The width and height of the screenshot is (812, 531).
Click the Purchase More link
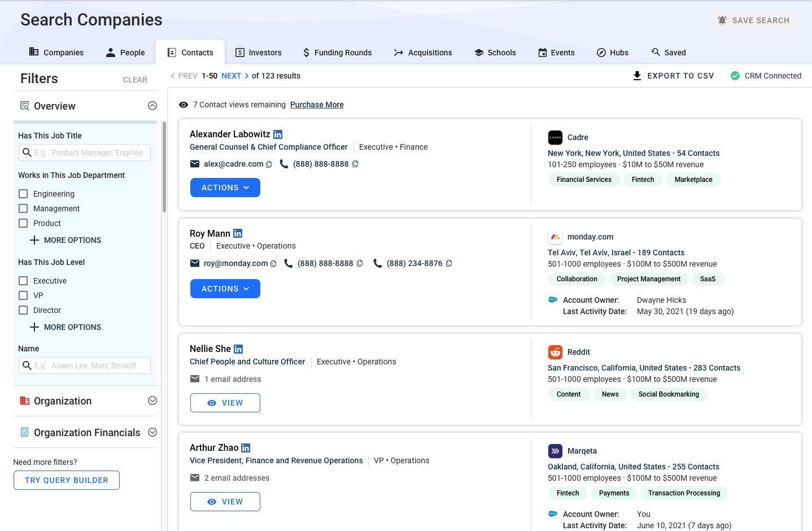pyautogui.click(x=317, y=105)
